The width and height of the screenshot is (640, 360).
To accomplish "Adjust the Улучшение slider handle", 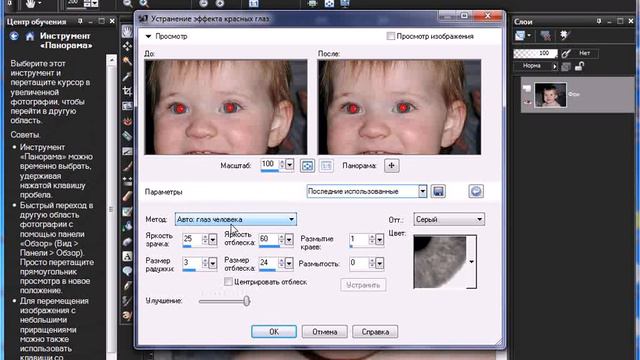I will pyautogui.click(x=247, y=301).
